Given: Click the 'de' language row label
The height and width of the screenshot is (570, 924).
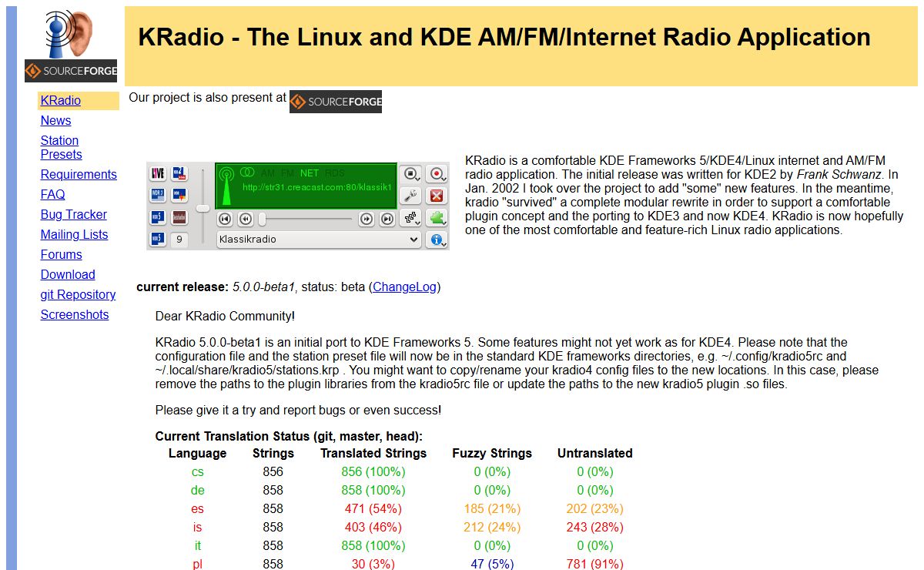Looking at the screenshot, I should (198, 491).
